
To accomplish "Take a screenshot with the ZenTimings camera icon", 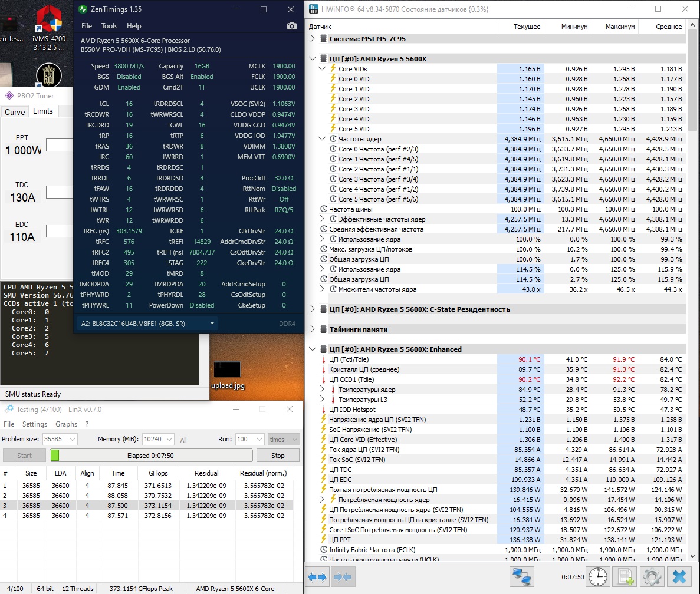I will point(291,26).
